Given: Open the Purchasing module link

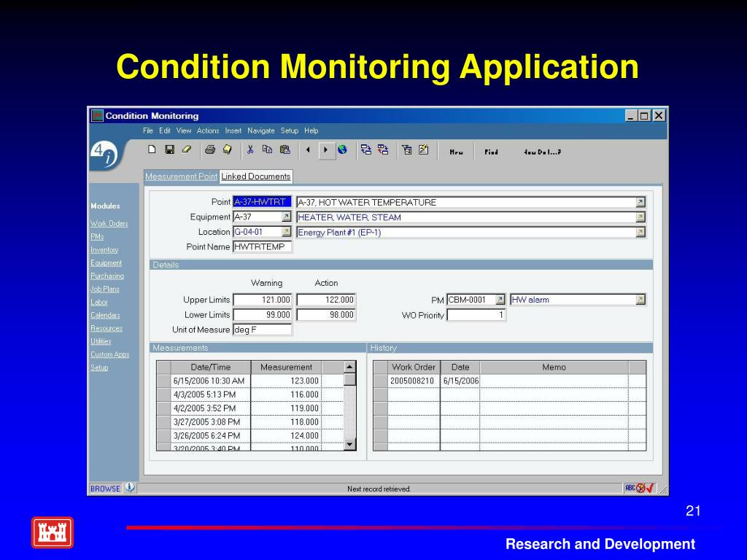Looking at the screenshot, I should [107, 276].
